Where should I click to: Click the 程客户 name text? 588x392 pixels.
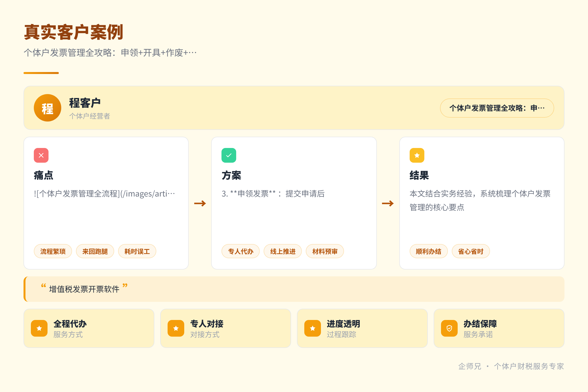pyautogui.click(x=85, y=103)
